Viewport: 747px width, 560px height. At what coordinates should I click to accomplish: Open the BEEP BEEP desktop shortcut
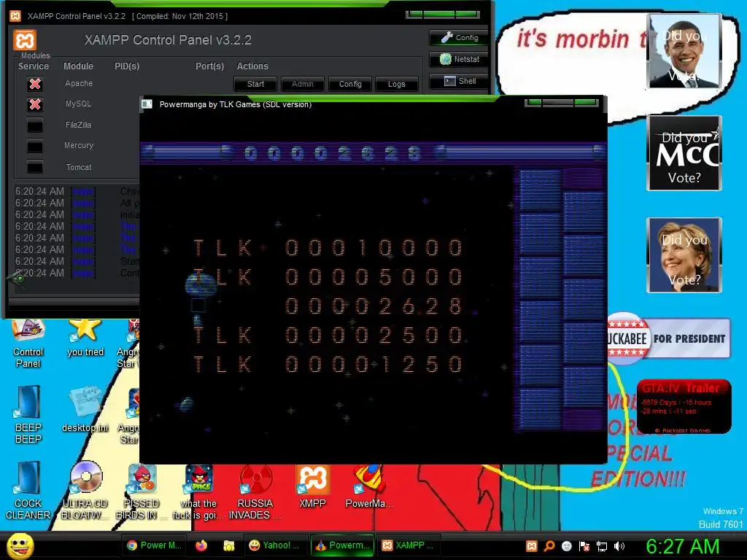[28, 414]
